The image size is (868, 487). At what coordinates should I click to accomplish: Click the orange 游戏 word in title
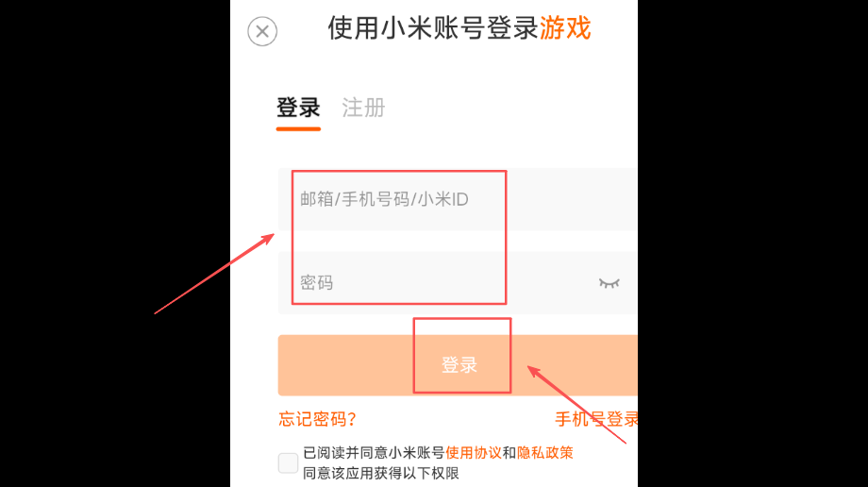566,27
